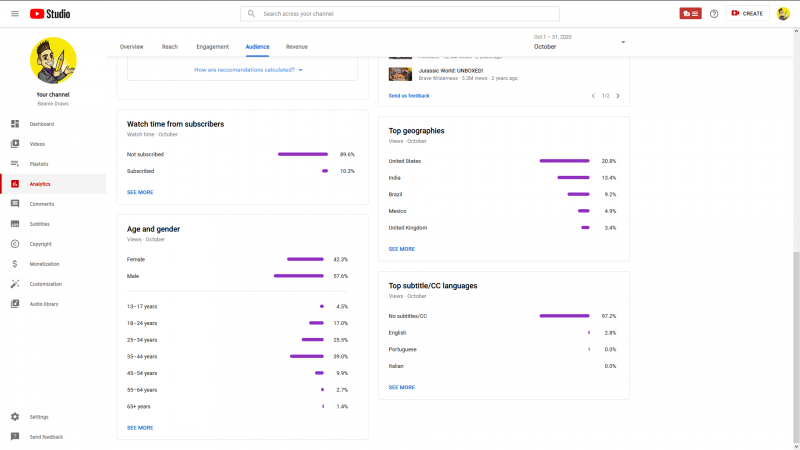Viewport: 800px width, 450px height.
Task: Click the United States views bar
Action: (x=565, y=161)
